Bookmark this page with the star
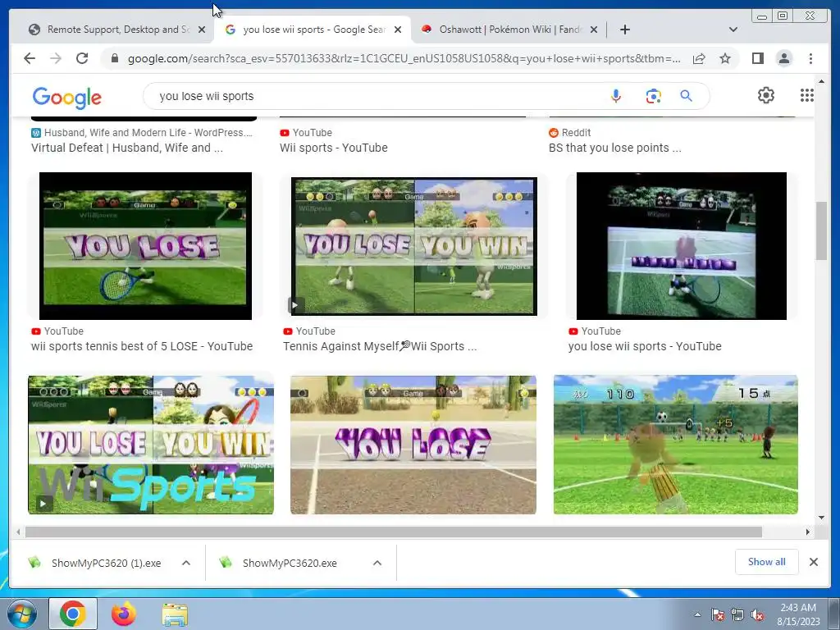Image resolution: width=840 pixels, height=630 pixels. (725, 58)
